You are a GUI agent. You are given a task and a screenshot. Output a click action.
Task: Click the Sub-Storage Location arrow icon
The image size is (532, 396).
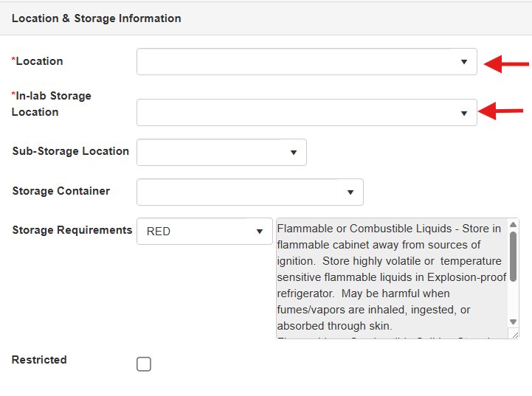coord(293,152)
